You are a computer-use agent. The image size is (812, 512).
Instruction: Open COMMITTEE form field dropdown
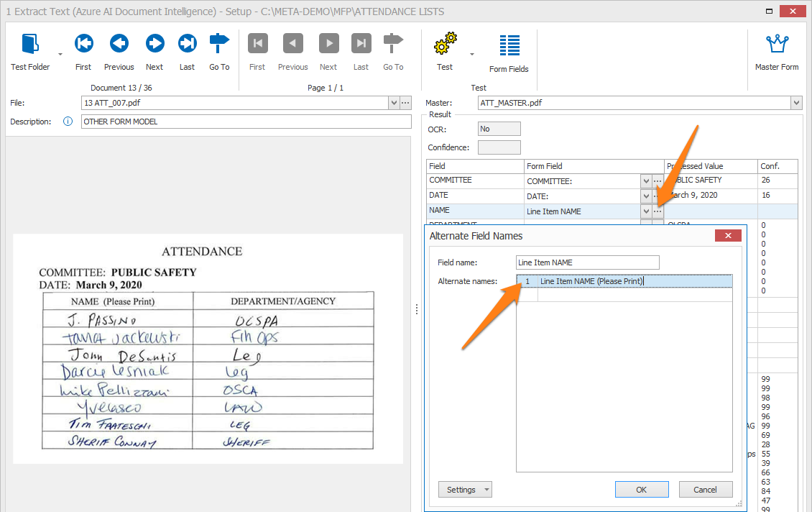point(646,181)
